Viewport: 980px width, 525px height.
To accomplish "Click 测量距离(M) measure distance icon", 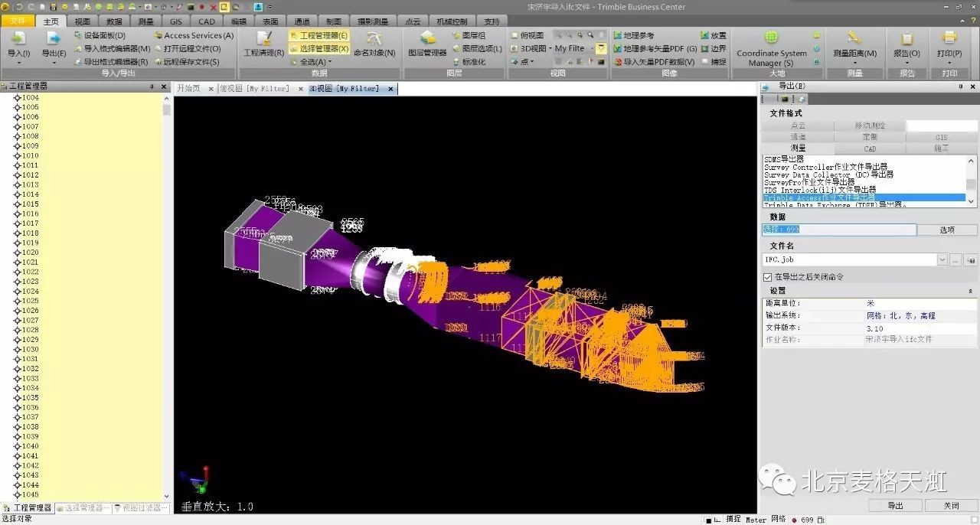I will click(x=854, y=38).
